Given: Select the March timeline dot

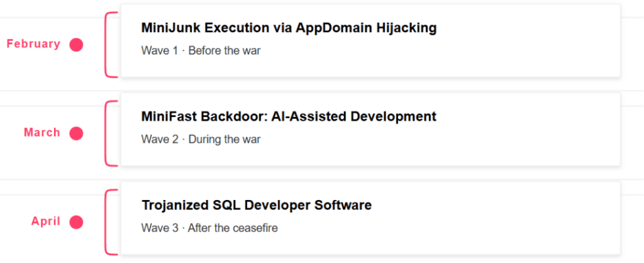Looking at the screenshot, I should click(x=76, y=133).
